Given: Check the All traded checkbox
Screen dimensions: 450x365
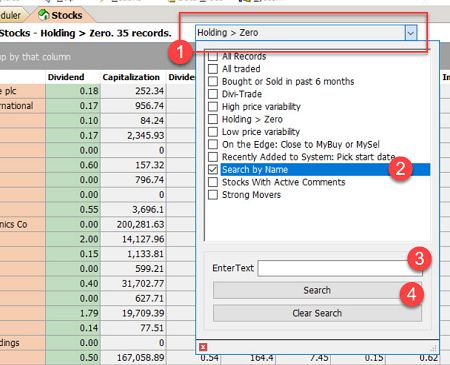Looking at the screenshot, I should [x=213, y=69].
